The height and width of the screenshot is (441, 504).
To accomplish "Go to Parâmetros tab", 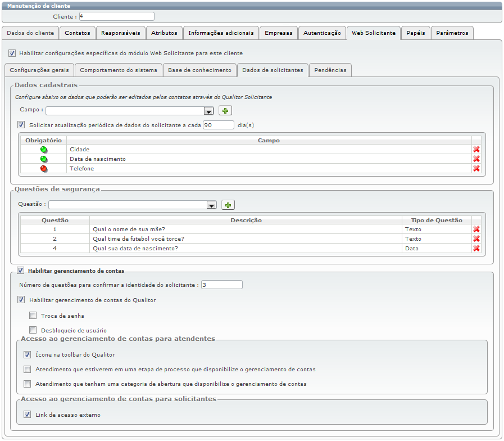I will (452, 33).
